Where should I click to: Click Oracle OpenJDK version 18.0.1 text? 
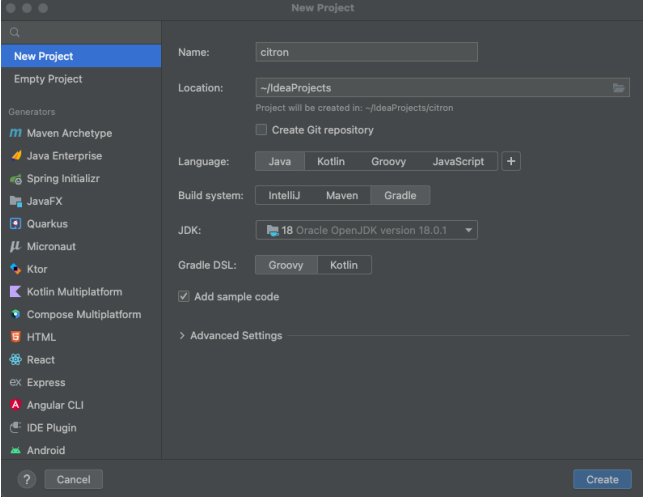click(x=371, y=230)
